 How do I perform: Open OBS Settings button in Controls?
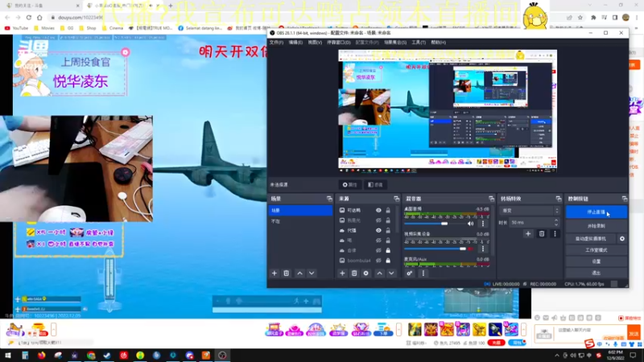597,261
